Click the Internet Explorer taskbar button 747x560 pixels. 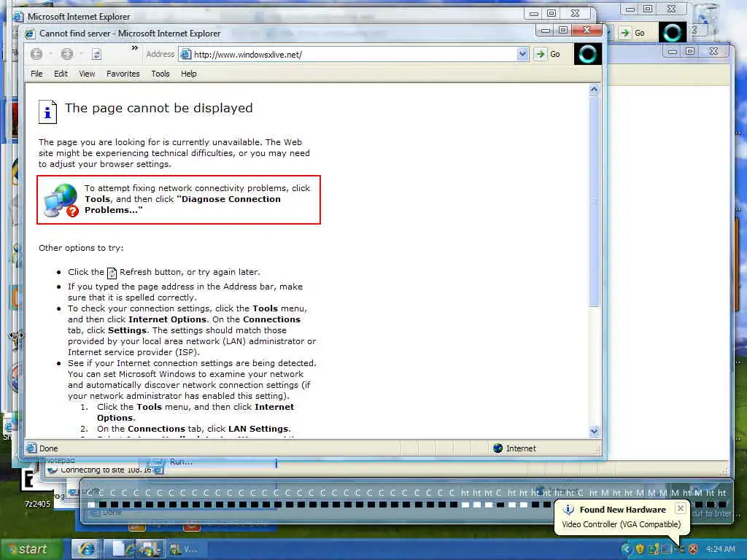pos(86,549)
